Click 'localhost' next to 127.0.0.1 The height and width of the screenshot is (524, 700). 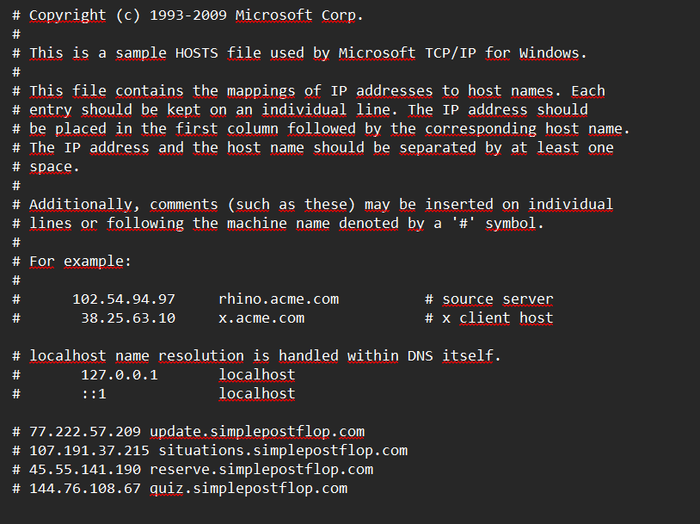pos(257,375)
